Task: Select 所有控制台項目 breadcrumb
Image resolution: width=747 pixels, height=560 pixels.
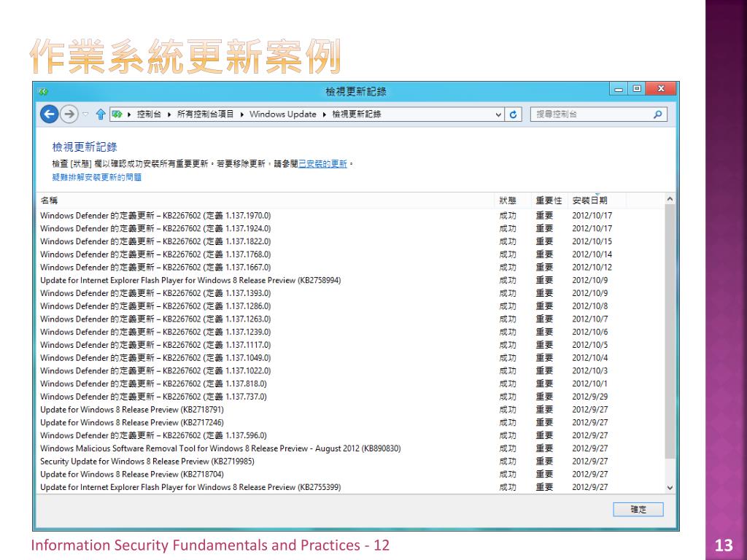Action: 205,114
